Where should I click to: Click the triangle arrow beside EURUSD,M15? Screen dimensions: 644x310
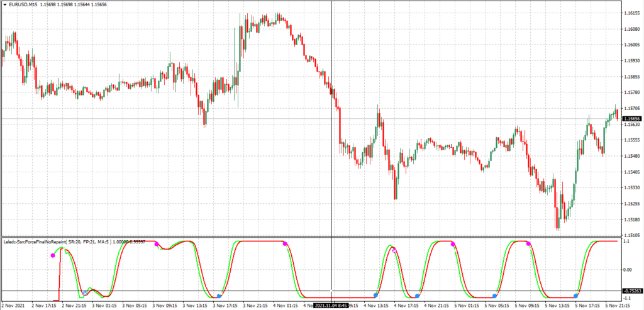(x=4, y=5)
